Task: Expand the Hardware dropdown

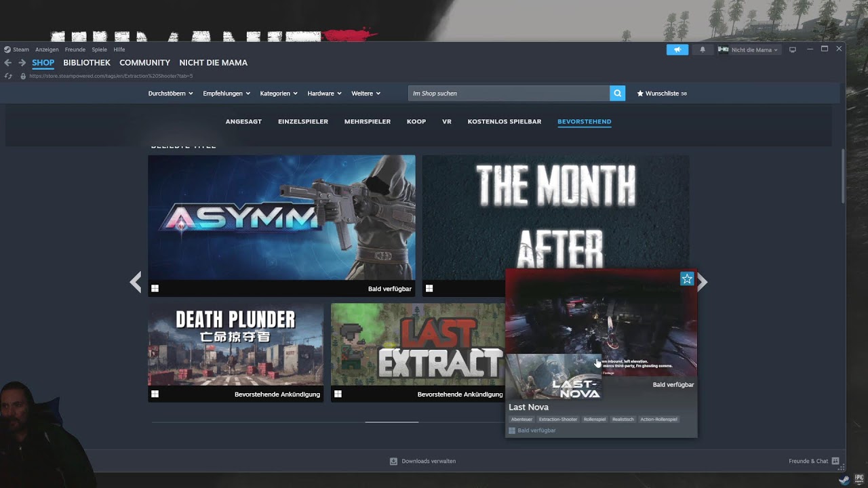Action: [x=324, y=94]
